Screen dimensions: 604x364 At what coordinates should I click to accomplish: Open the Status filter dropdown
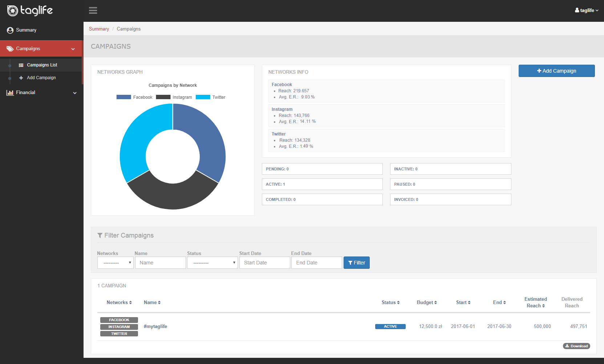coord(212,263)
